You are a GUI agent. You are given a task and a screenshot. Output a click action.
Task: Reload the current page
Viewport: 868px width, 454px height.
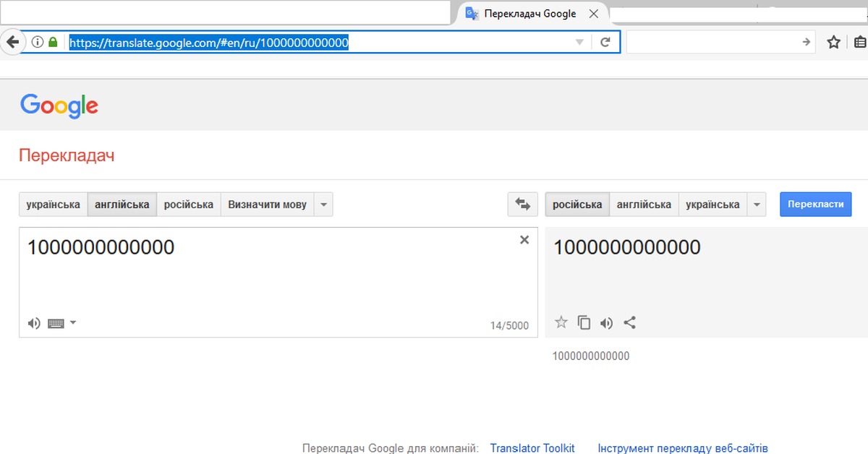[606, 43]
